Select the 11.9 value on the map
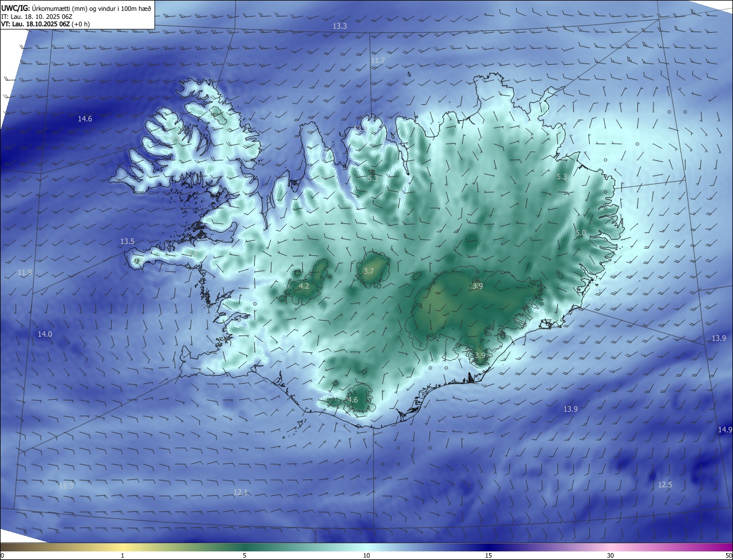The image size is (733, 560). [x=25, y=273]
